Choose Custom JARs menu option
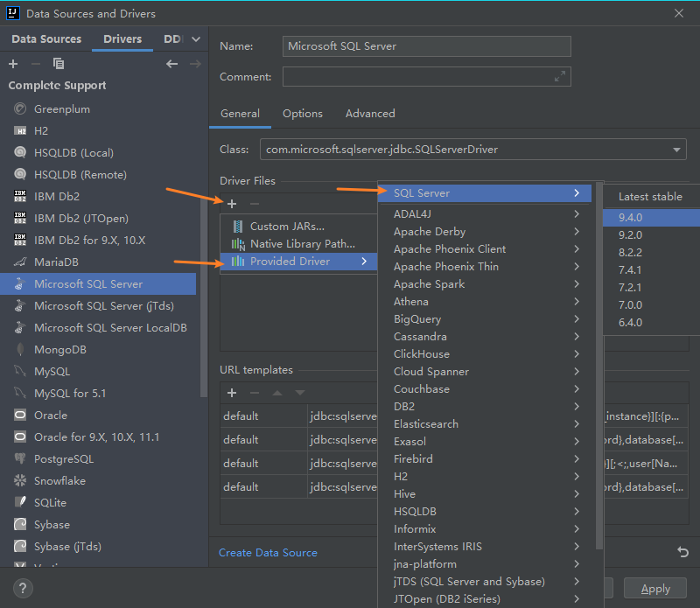The image size is (700, 608). 287,227
